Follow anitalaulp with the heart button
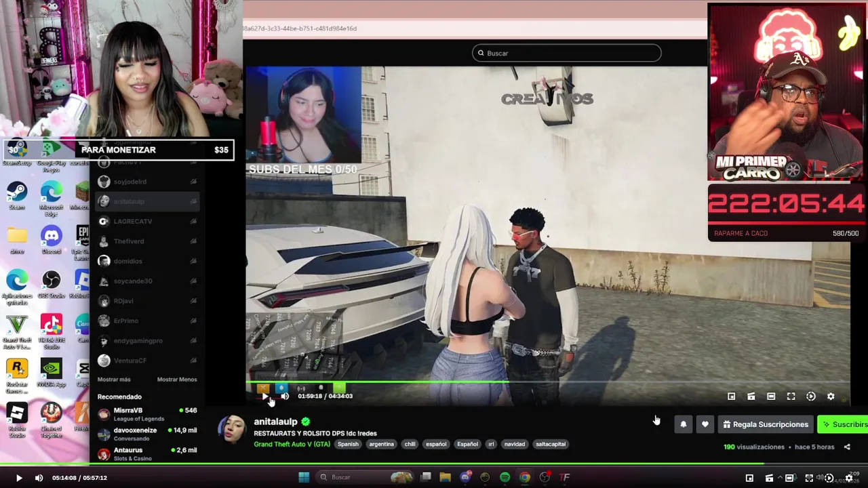Viewport: 868px width, 488px height. point(705,424)
